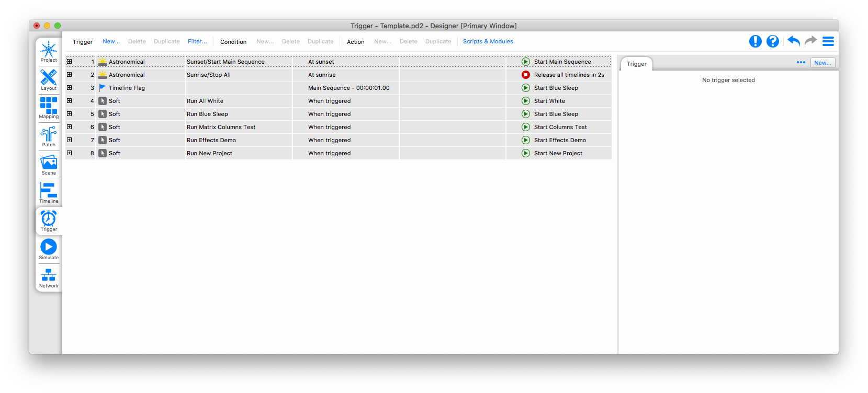868x393 pixels.
Task: Click the blue Help question mark icon
Action: [x=772, y=41]
